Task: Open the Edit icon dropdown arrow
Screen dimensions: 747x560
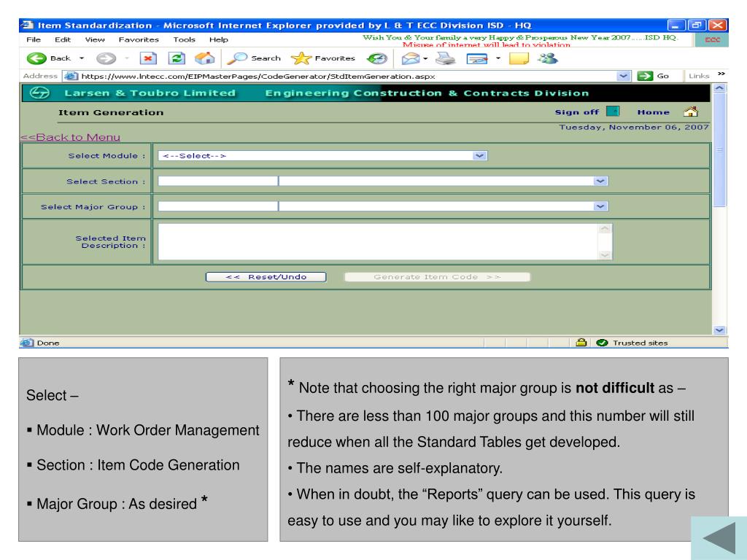Action: (x=498, y=58)
